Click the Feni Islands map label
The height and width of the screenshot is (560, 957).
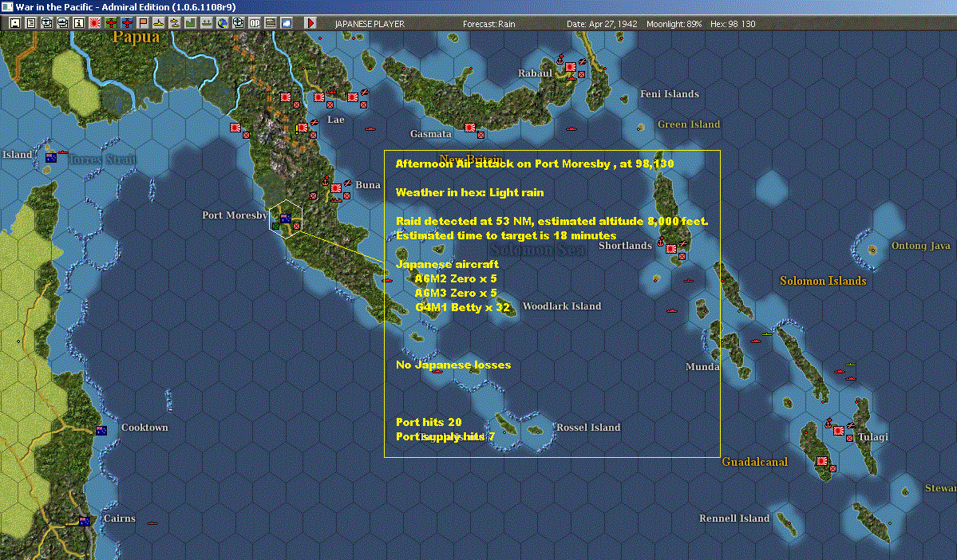coord(670,94)
